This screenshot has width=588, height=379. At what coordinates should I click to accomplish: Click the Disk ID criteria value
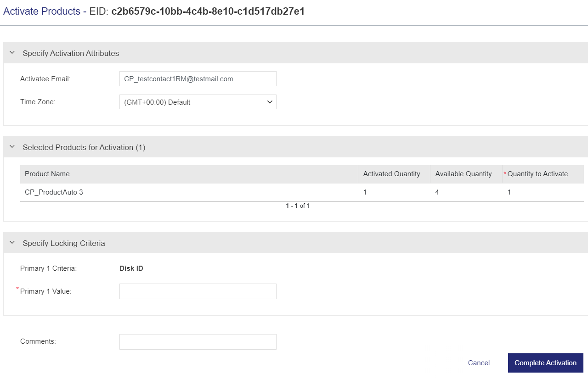131,268
